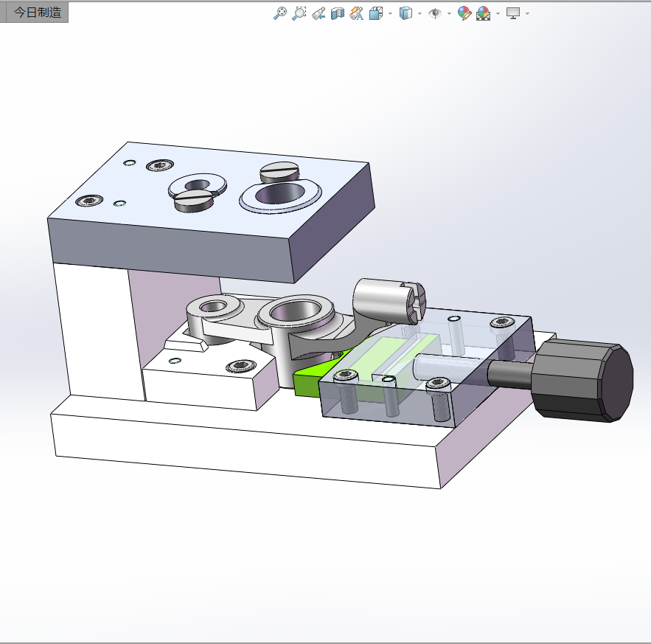The height and width of the screenshot is (644, 651).
Task: Expand the View Orientation dropdown arrow
Action: pos(390,13)
